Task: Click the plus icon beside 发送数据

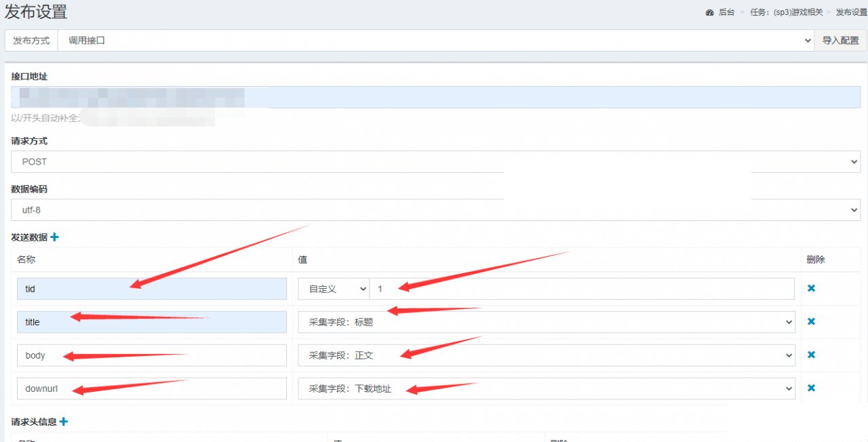Action: [x=55, y=237]
